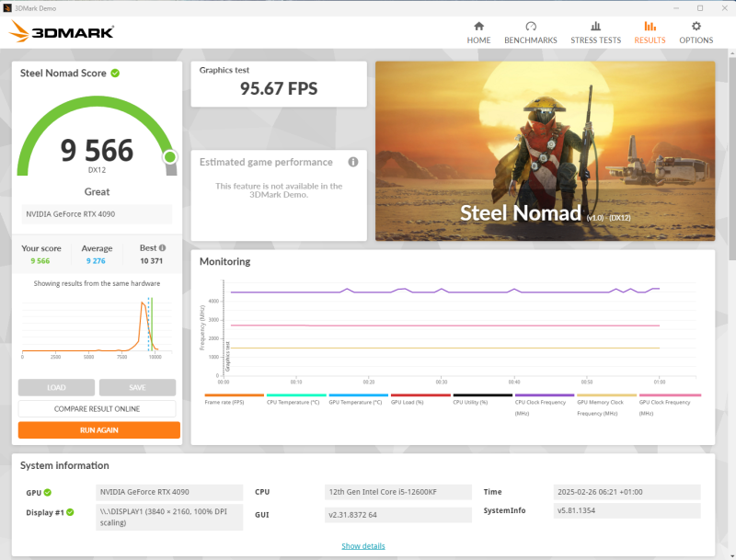Click the Time value 2025-02-26 06:21
The image size is (736, 560).
click(x=627, y=492)
